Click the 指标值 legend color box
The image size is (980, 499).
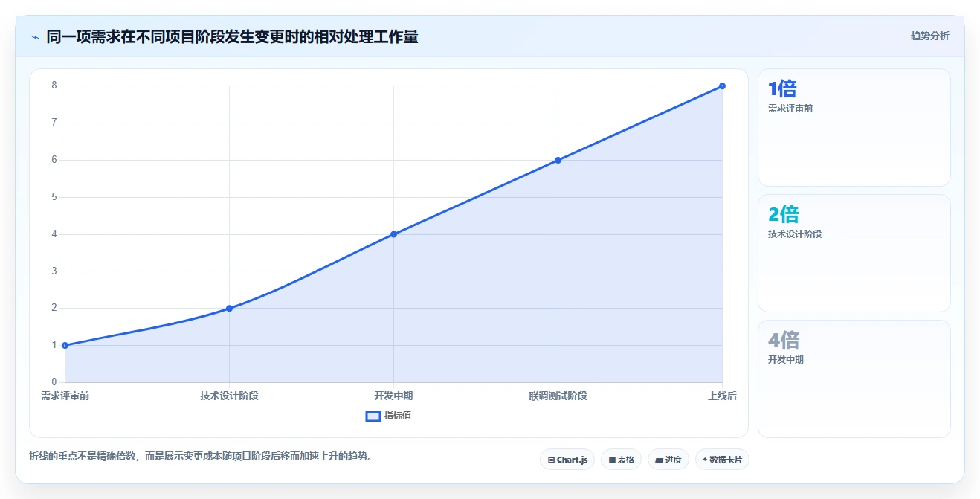pos(373,416)
